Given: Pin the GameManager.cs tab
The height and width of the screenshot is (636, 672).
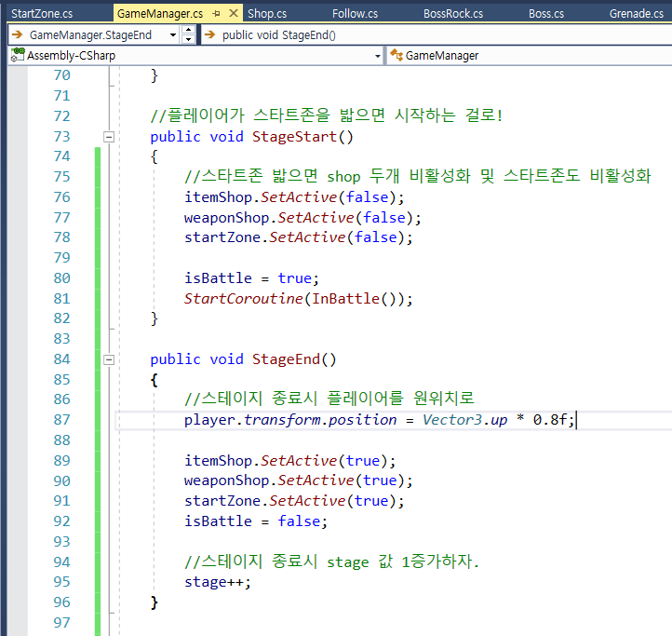Looking at the screenshot, I should coord(217,14).
